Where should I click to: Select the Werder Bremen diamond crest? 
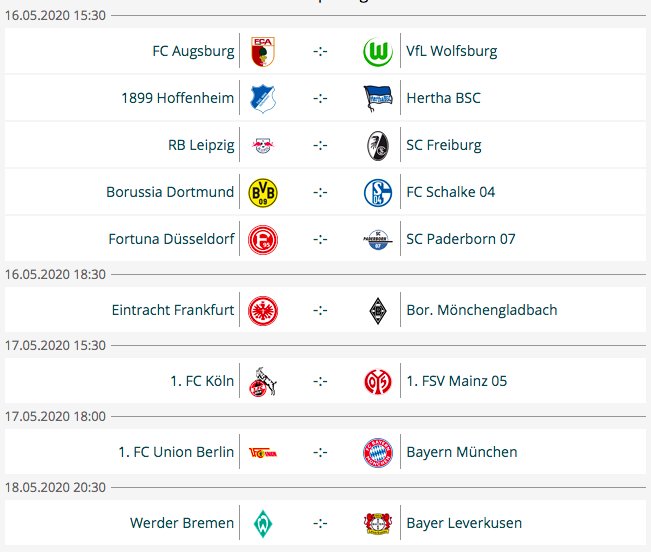[262, 523]
